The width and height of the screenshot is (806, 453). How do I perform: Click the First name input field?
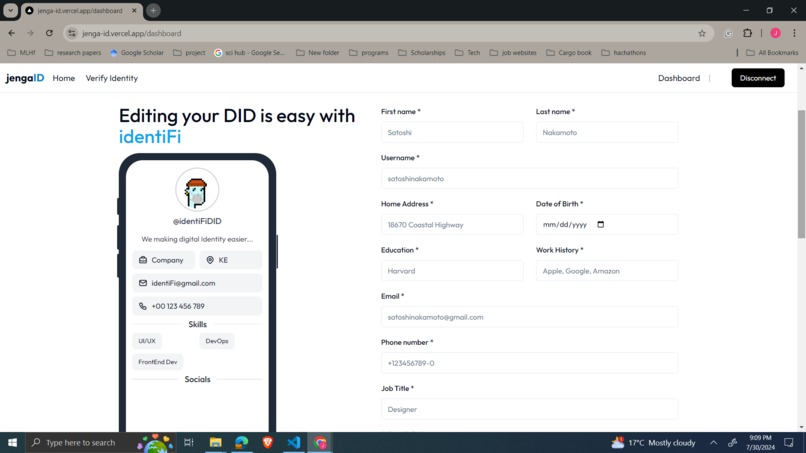452,132
